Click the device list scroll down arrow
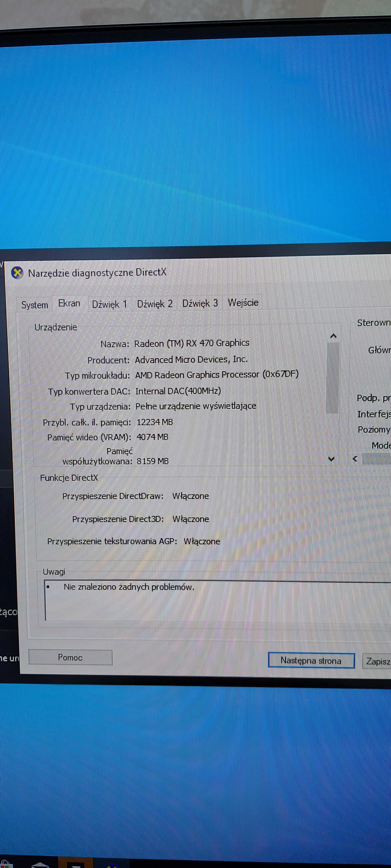The width and height of the screenshot is (391, 868). pos(331,459)
